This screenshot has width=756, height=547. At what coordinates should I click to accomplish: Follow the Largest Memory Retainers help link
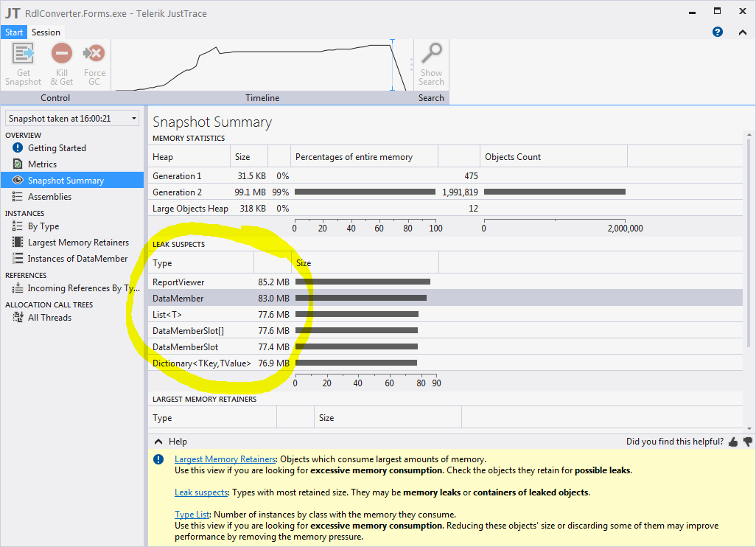tap(225, 459)
